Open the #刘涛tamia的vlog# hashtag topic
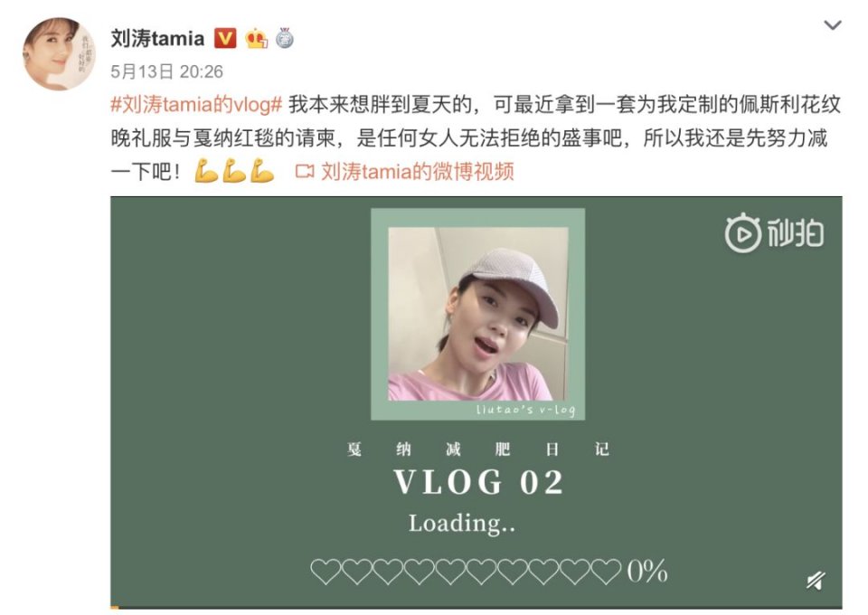Screen dimensions: 868x615 [x=196, y=105]
